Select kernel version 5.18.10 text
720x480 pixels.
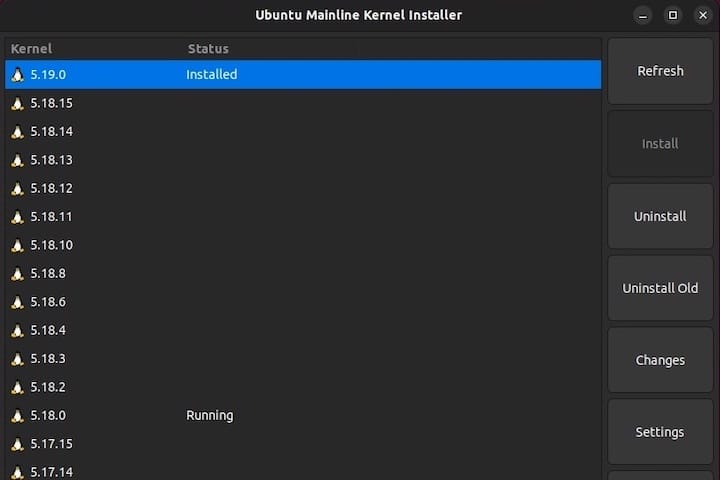coord(51,245)
